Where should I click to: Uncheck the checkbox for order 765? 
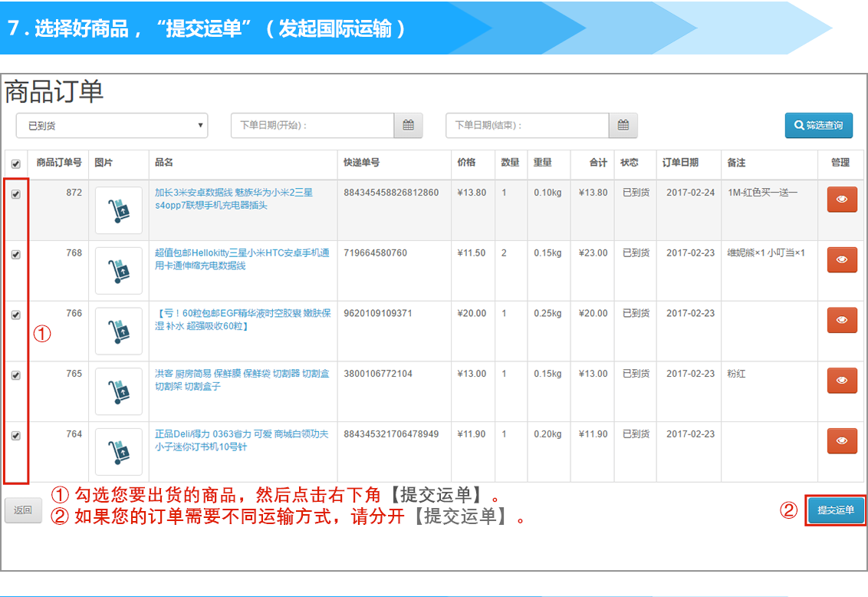click(x=16, y=375)
